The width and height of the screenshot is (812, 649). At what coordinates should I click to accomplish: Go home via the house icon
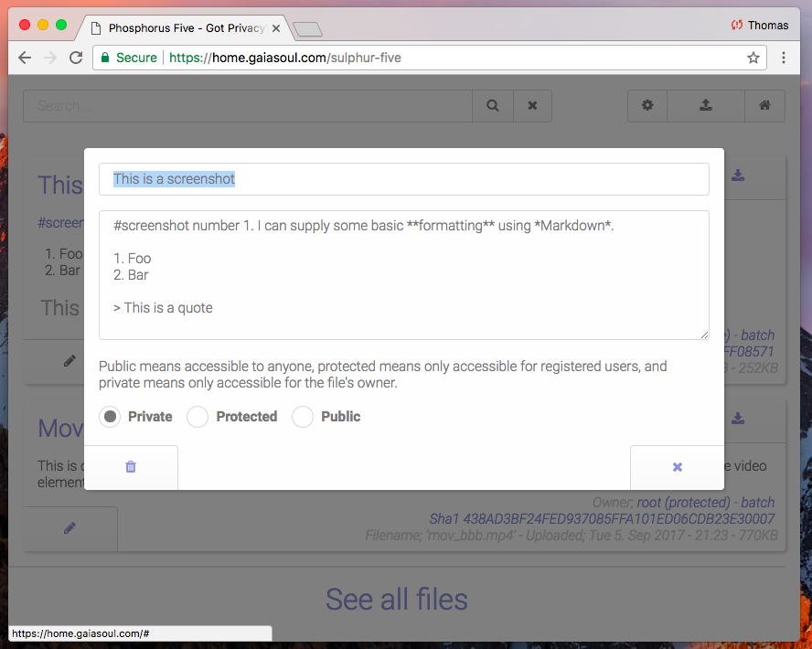point(764,106)
